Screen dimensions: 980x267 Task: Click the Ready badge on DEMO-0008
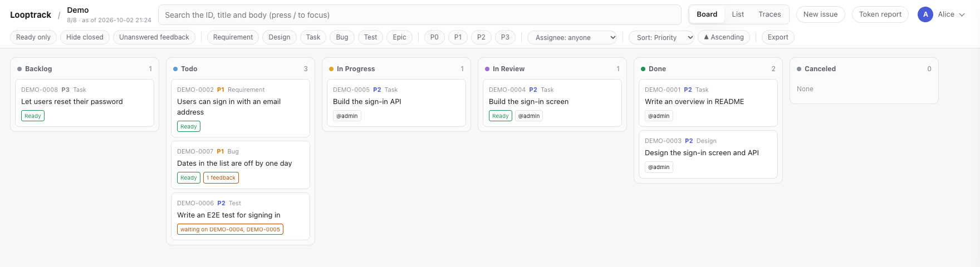(x=33, y=116)
